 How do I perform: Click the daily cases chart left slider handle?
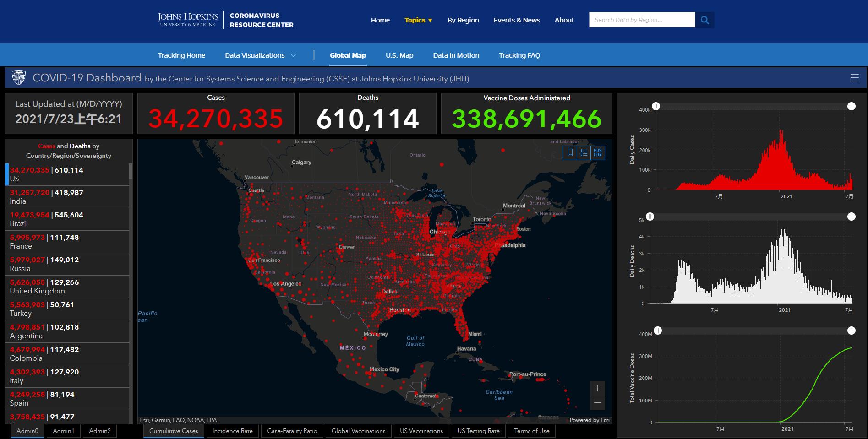[x=656, y=106]
